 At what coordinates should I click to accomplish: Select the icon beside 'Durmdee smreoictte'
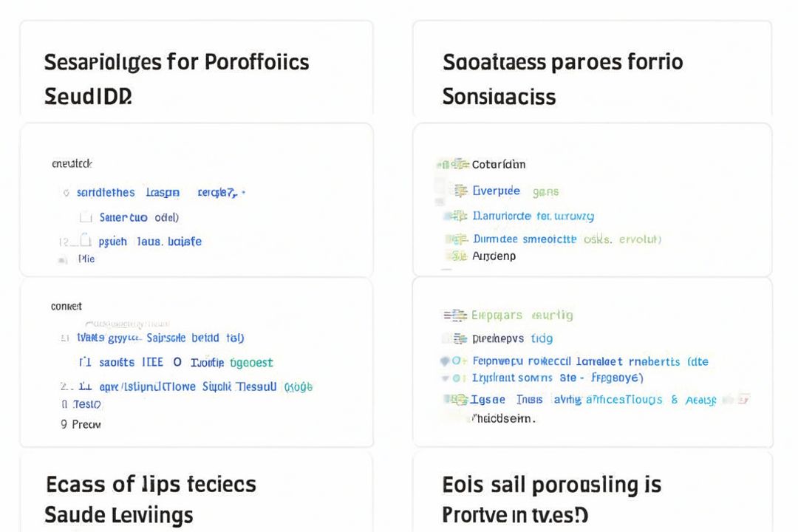(460, 239)
